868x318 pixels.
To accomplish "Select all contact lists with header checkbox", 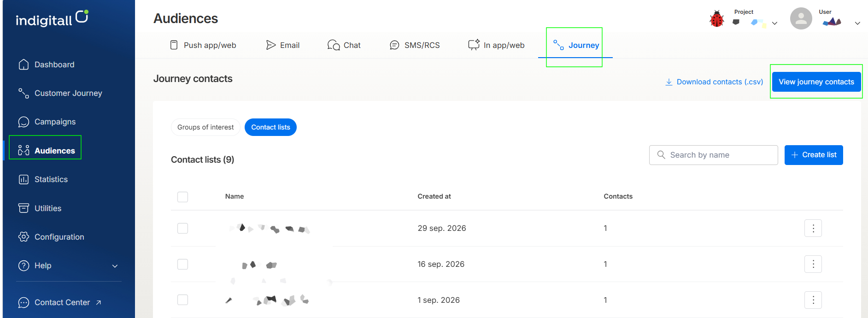I will 183,197.
